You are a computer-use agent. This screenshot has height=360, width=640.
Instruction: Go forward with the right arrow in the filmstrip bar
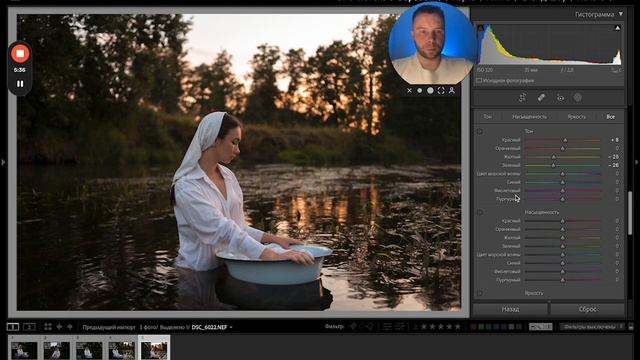(x=70, y=327)
